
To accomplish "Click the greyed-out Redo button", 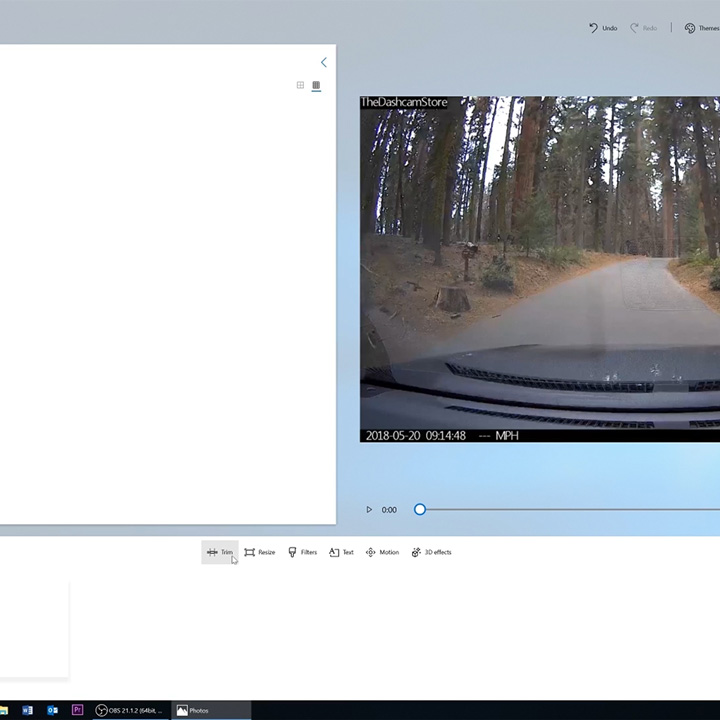I will (643, 28).
